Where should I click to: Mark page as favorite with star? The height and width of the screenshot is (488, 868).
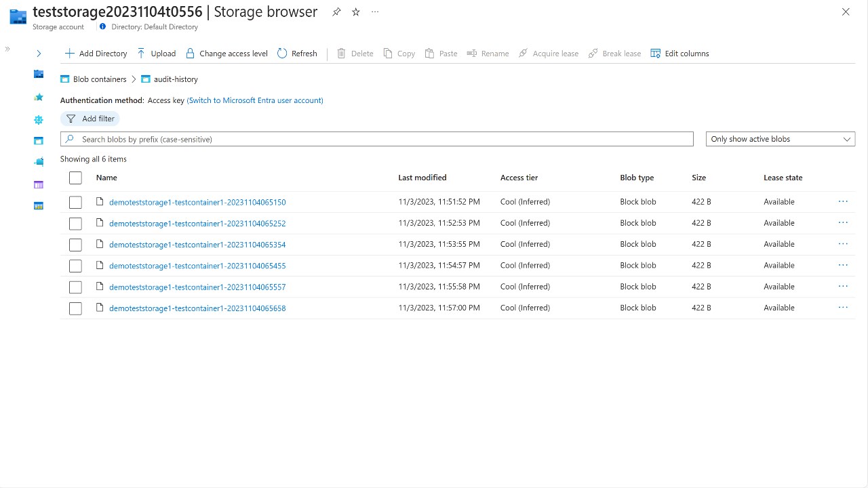tap(356, 12)
